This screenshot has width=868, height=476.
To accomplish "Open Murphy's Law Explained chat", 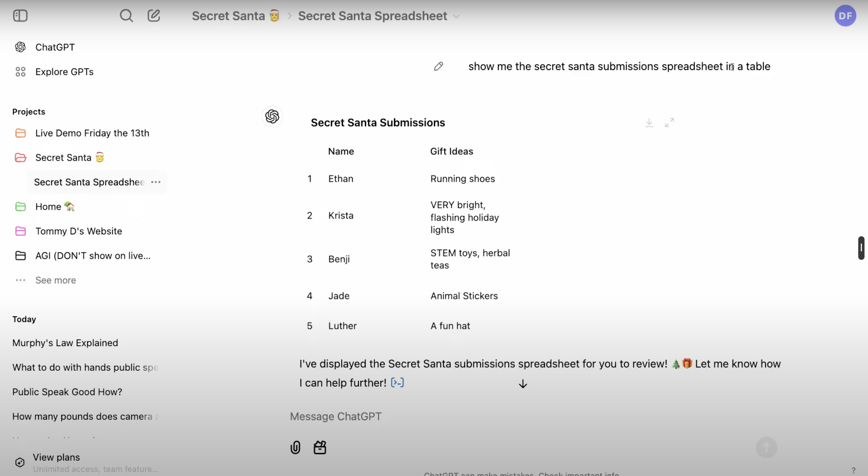I will [x=65, y=343].
